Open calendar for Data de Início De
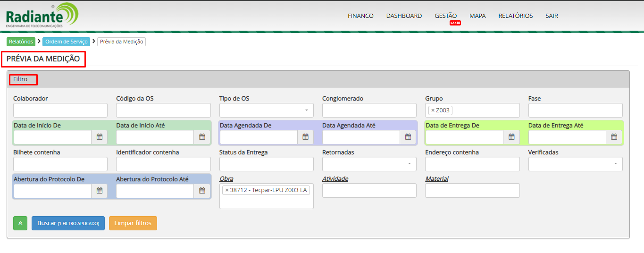 click(100, 137)
